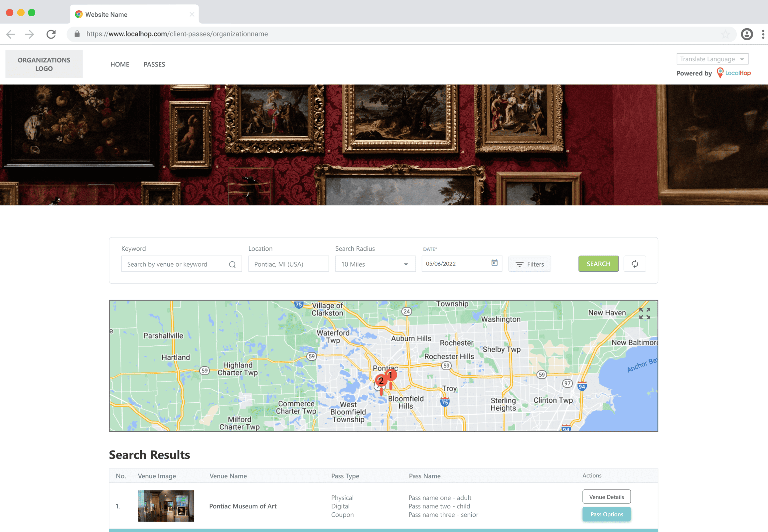Expand the Search Radius 10 Miles dropdown
Screen dimensions: 768x532
[375, 264]
